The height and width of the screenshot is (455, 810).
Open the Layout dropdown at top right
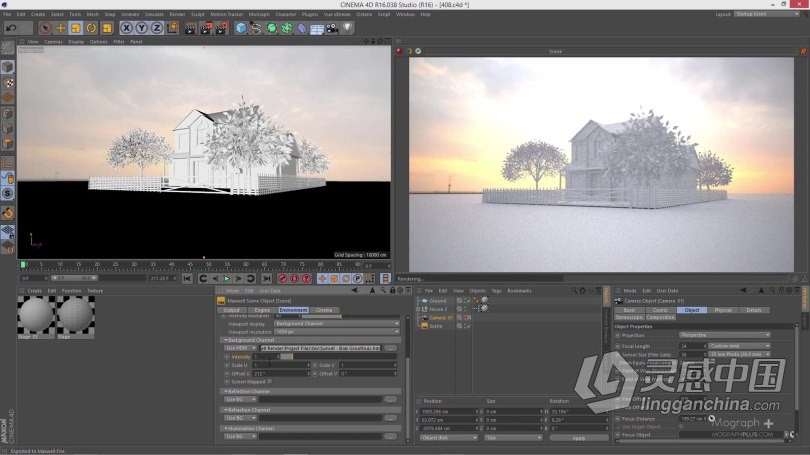click(x=767, y=14)
